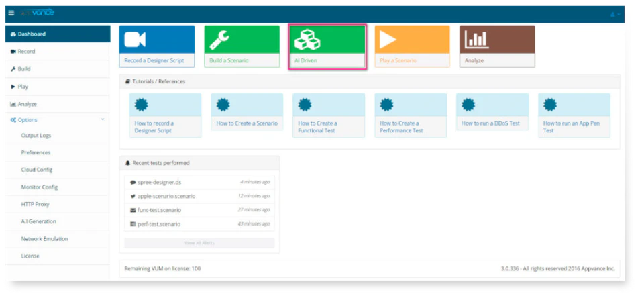The width and height of the screenshot is (644, 298).
Task: Open HTTP Proxy option
Action: 36,204
